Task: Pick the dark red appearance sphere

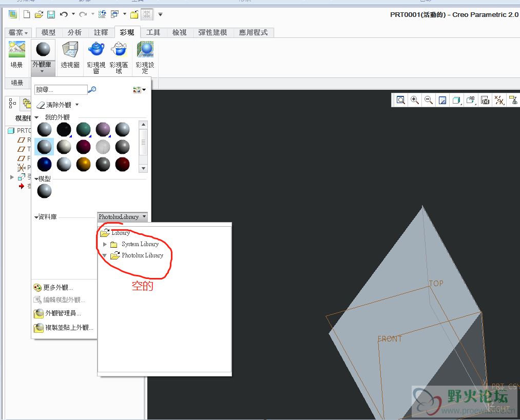Action: (122, 164)
